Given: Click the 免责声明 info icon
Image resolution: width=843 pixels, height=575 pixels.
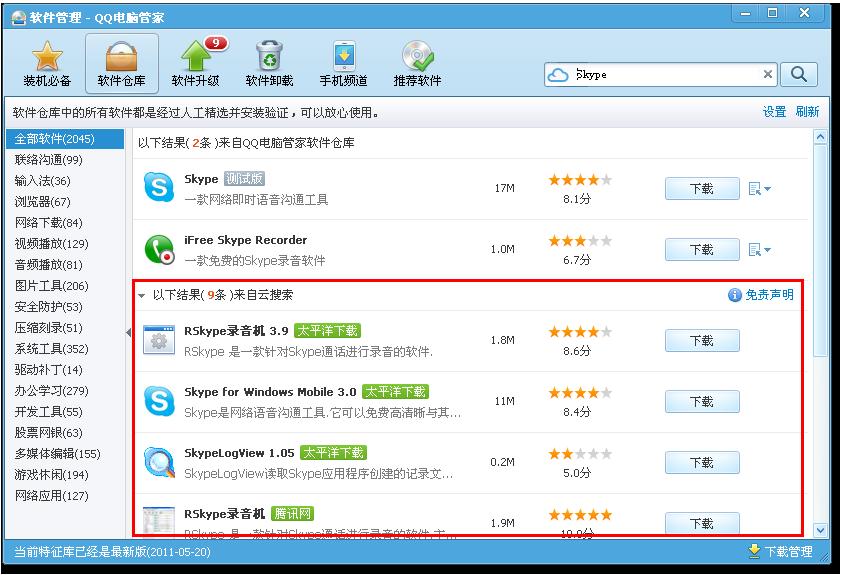Looking at the screenshot, I should 734,295.
